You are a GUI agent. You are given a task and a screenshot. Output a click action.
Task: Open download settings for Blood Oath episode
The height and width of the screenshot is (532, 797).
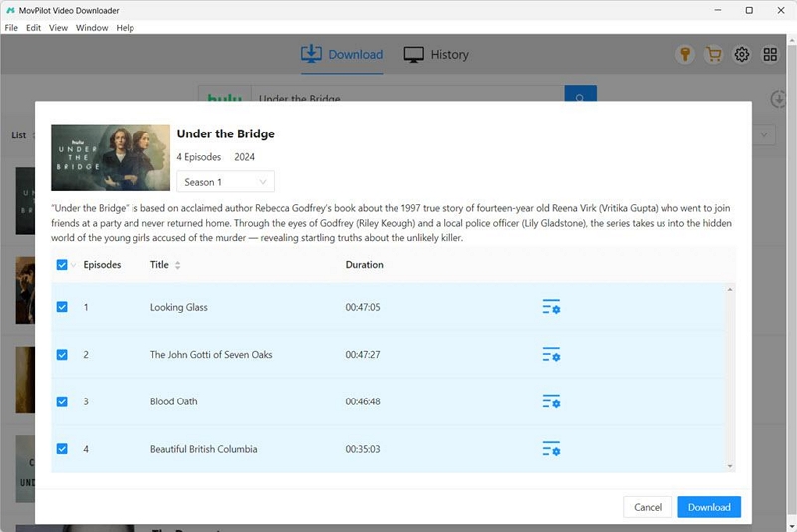(551, 401)
